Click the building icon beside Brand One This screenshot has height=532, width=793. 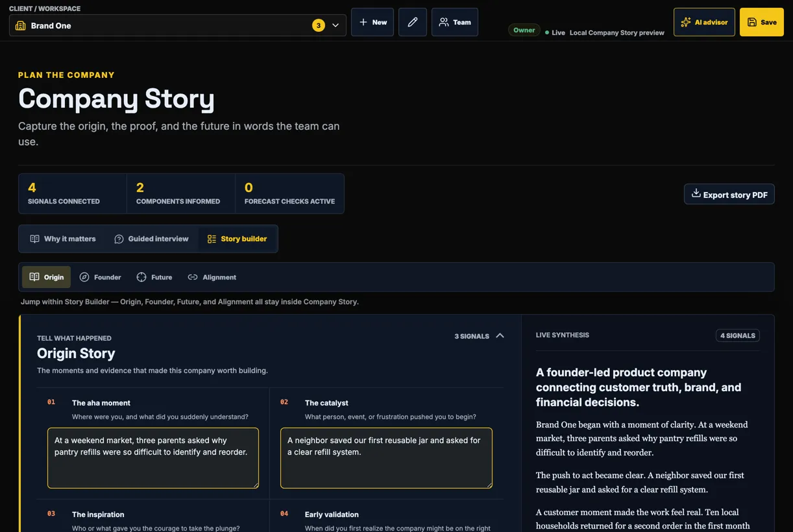pos(20,25)
